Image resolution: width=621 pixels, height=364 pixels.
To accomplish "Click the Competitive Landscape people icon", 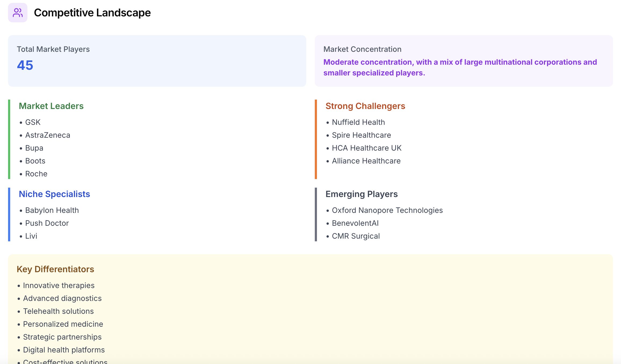I will coord(18,13).
